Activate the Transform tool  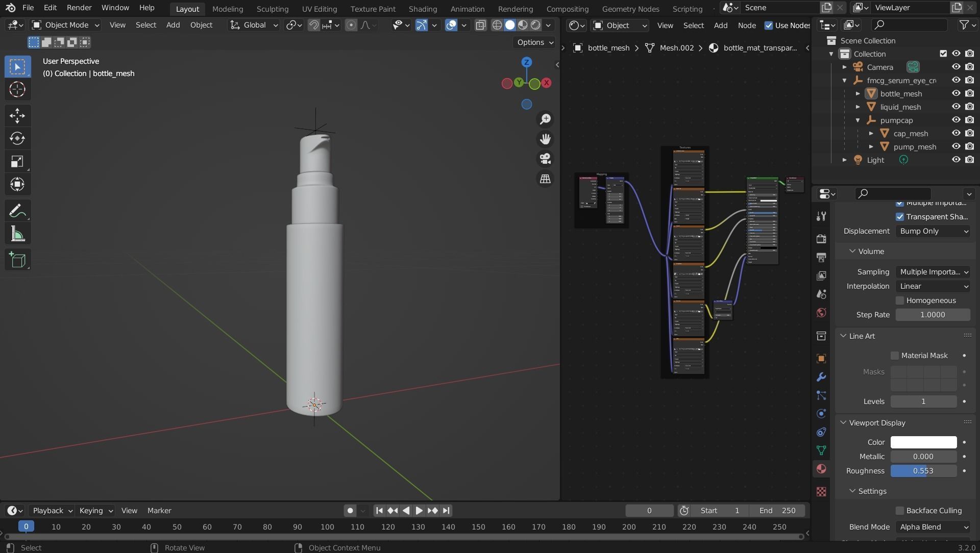(x=17, y=184)
